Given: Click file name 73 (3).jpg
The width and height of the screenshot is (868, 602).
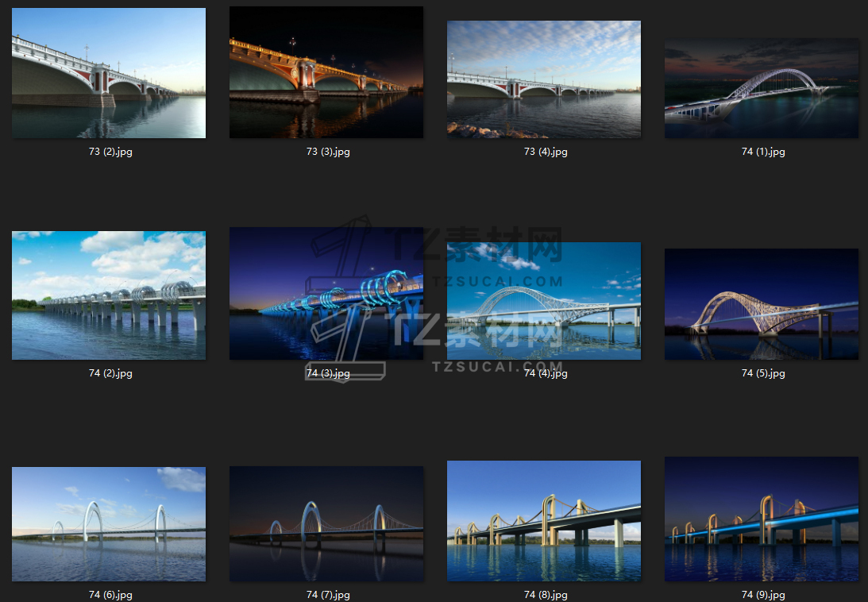Looking at the screenshot, I should [x=328, y=152].
